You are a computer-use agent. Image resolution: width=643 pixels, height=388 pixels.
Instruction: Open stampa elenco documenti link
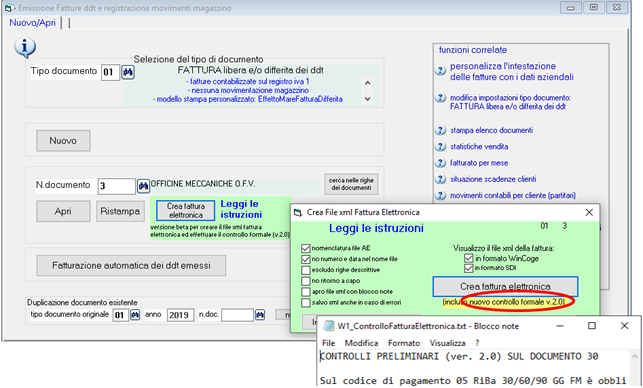[x=491, y=130]
